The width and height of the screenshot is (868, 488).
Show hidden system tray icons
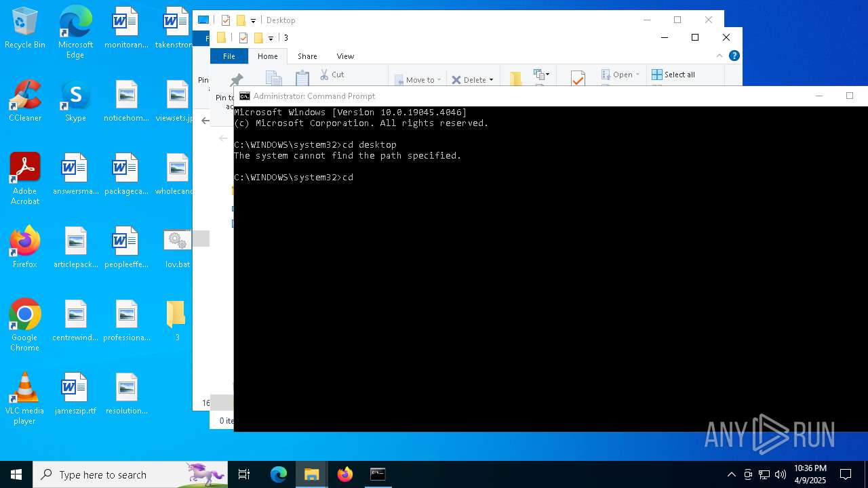(731, 474)
